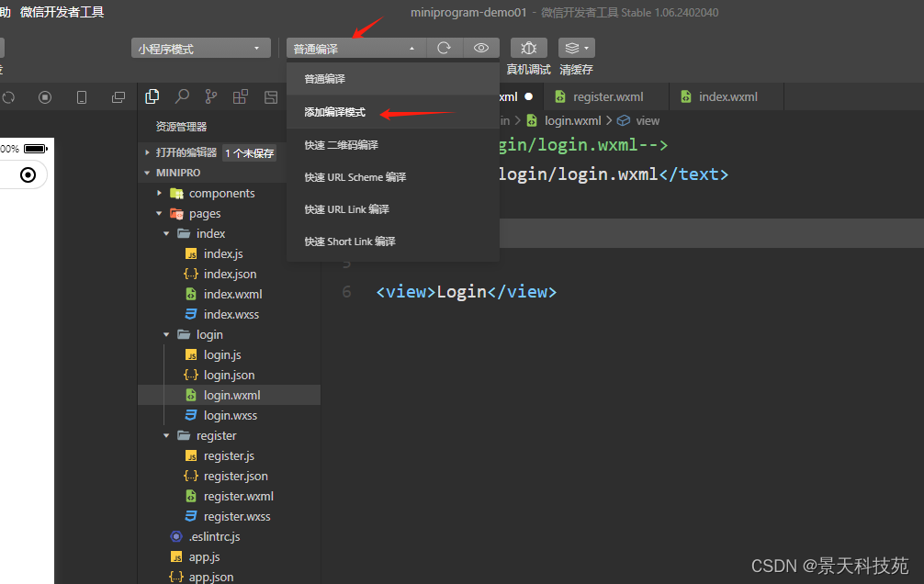
Task: Select login.wxml in file tree
Action: (x=230, y=395)
